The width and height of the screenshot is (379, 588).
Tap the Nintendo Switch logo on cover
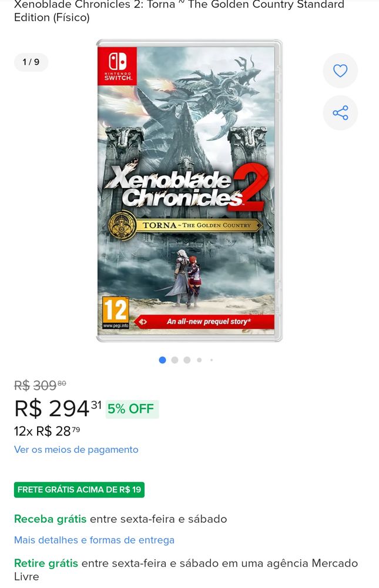tap(118, 65)
